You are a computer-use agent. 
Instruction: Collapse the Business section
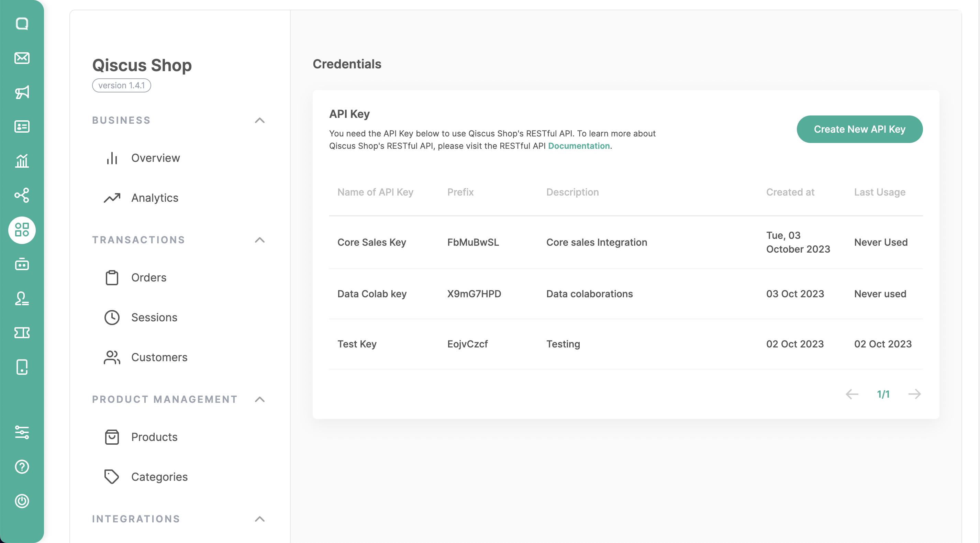(x=259, y=120)
